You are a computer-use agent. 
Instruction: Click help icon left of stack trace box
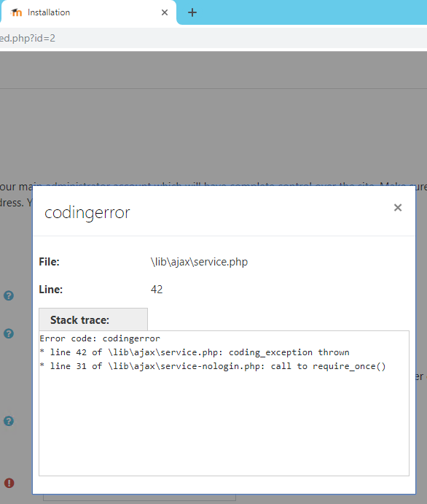9,421
